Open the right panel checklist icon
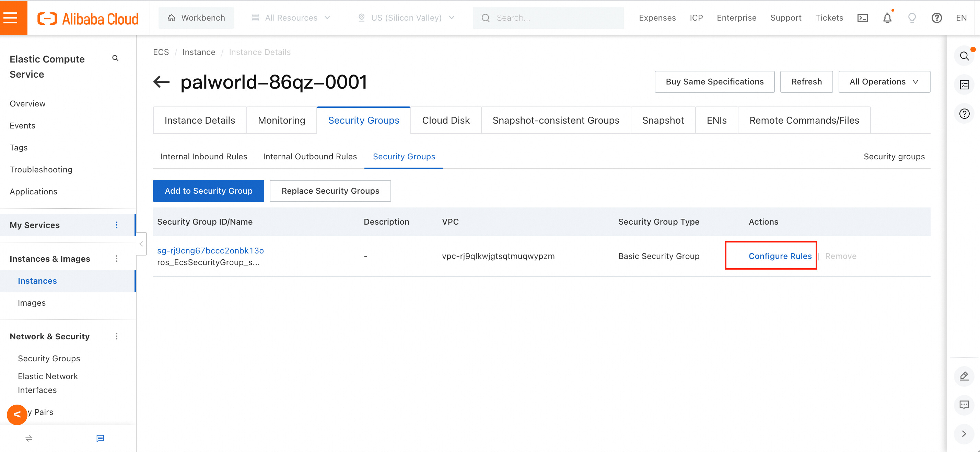980x452 pixels. click(x=965, y=84)
